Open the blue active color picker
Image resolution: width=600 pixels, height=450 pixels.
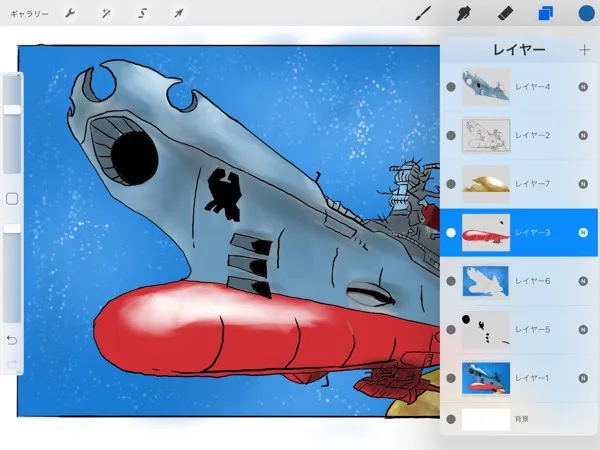click(586, 13)
